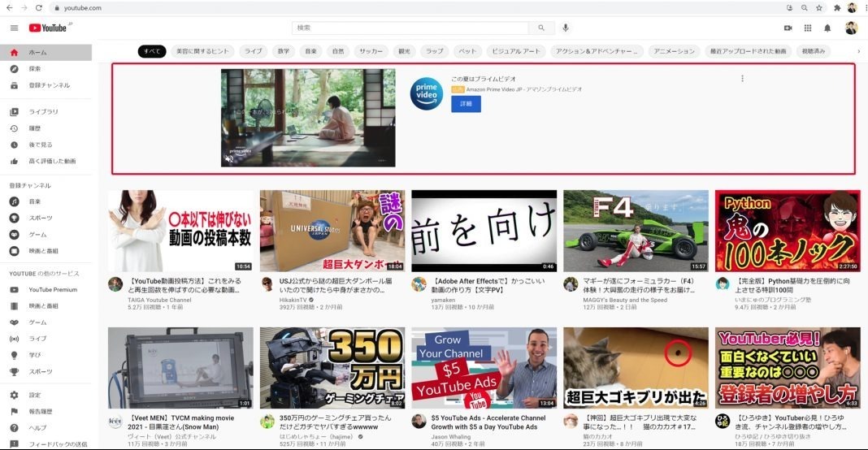Open YouTube Premium in the sidebar
The width and height of the screenshot is (868, 450).
(x=46, y=289)
